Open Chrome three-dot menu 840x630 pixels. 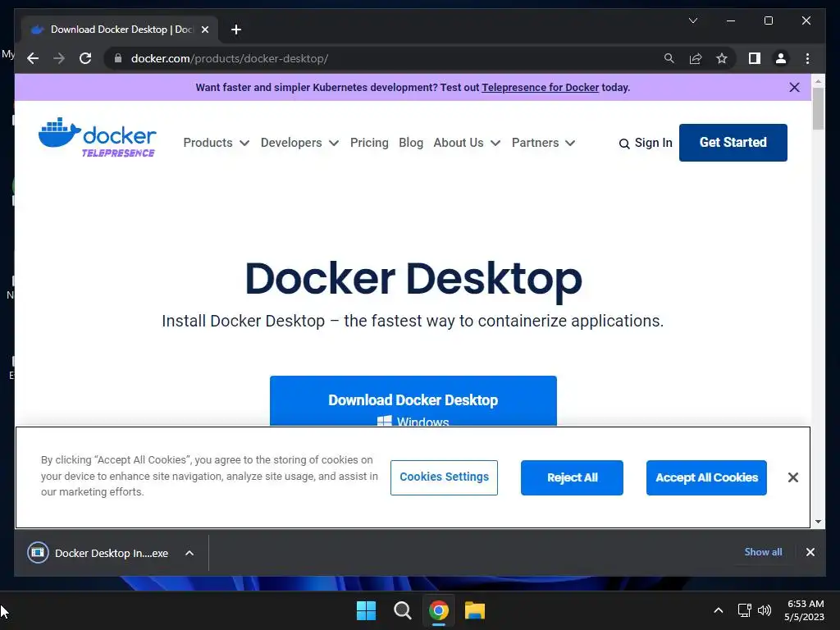(x=807, y=58)
